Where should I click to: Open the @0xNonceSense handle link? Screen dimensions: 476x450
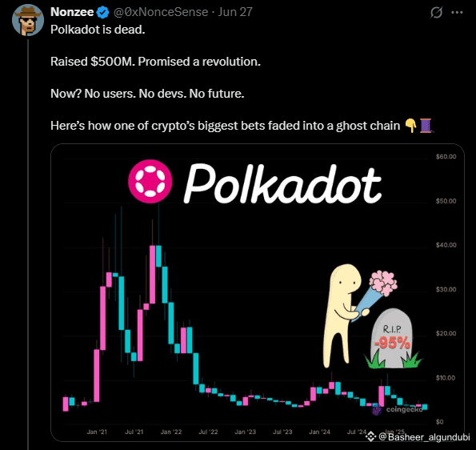(x=161, y=12)
